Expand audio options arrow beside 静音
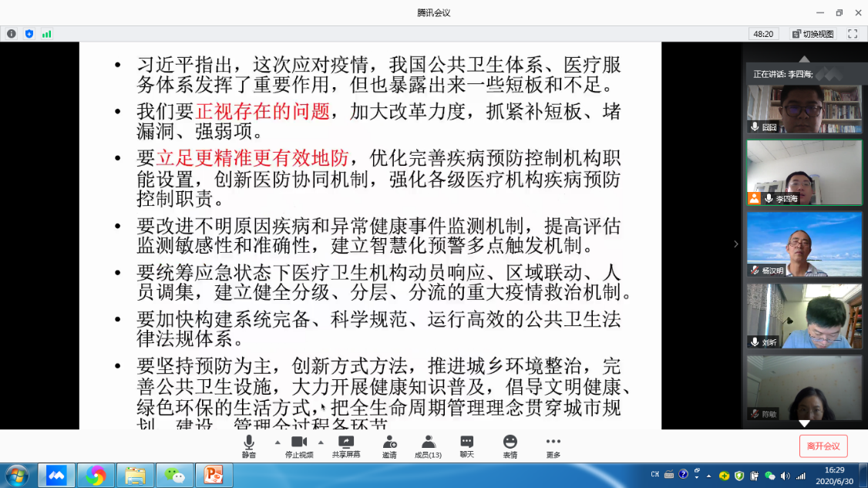 [278, 443]
